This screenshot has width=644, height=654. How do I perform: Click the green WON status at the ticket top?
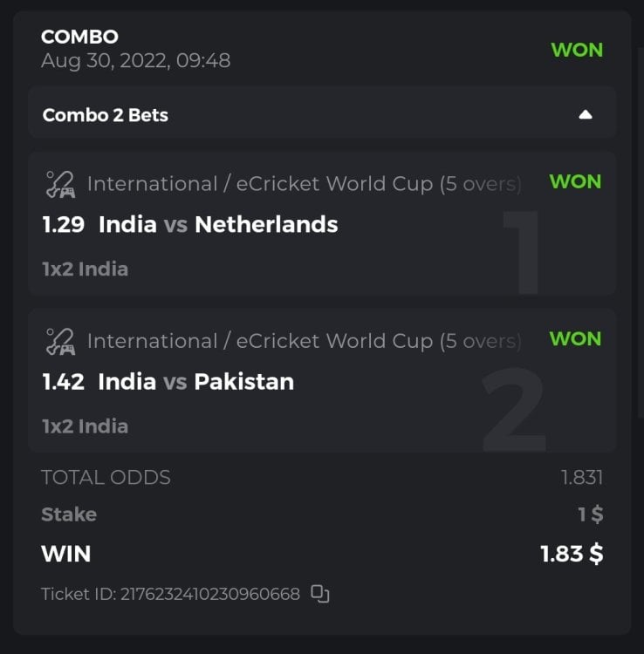point(577,49)
